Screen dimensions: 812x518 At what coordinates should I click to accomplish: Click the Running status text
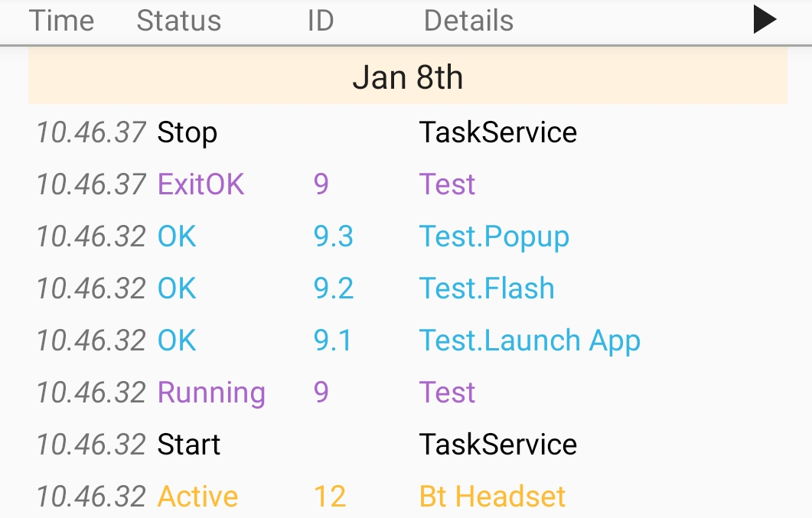coord(211,393)
